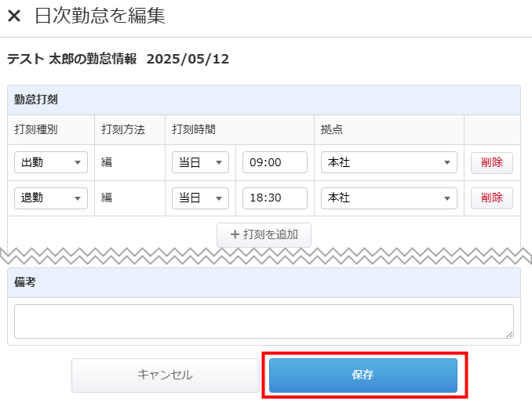Open 本社 location dropdown for 出勤 row
This screenshot has width=532, height=410.
click(389, 162)
